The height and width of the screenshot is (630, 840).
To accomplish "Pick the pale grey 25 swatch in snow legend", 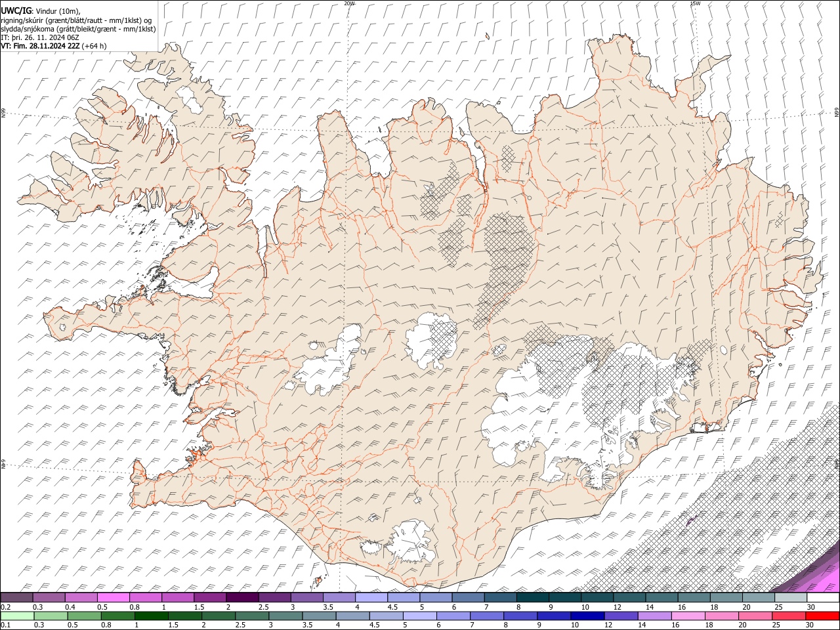I will click(791, 598).
